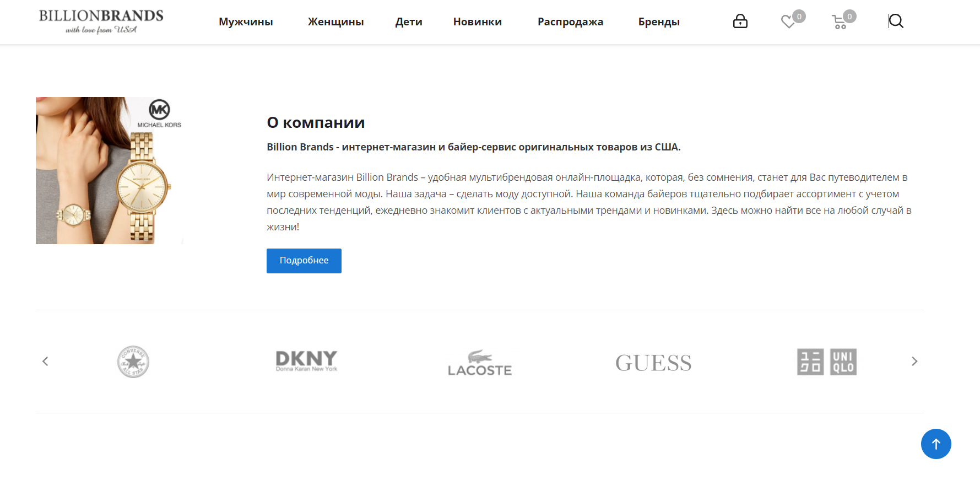Open the account lock icon
Viewport: 980px width, 496px height.
tap(740, 21)
